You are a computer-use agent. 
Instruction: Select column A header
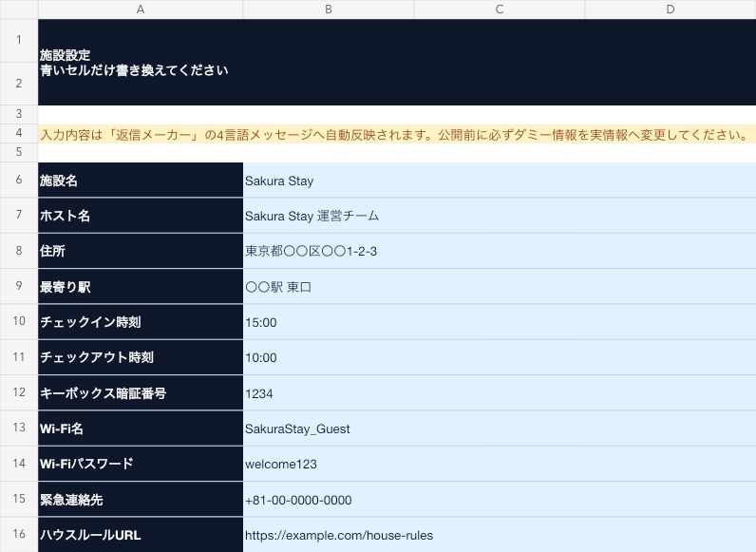(141, 10)
